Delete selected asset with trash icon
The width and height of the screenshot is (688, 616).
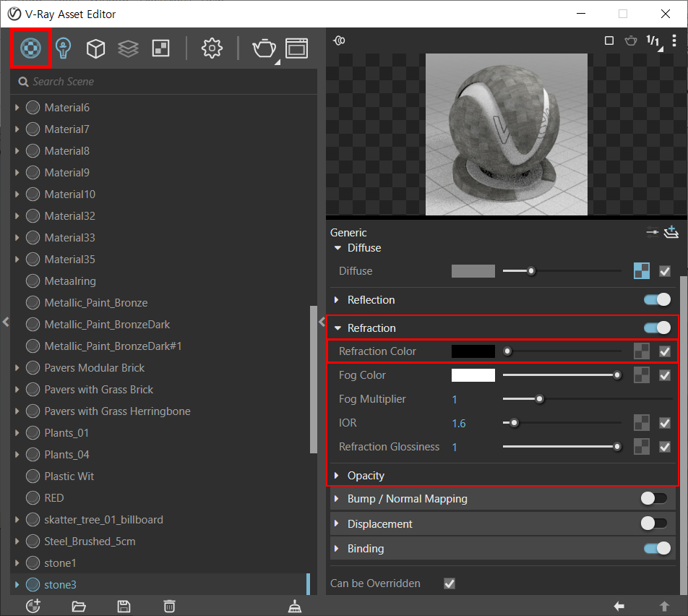coord(169,607)
